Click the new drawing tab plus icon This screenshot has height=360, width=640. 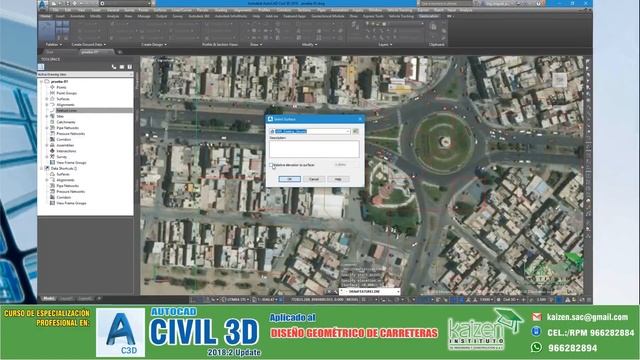click(x=120, y=52)
